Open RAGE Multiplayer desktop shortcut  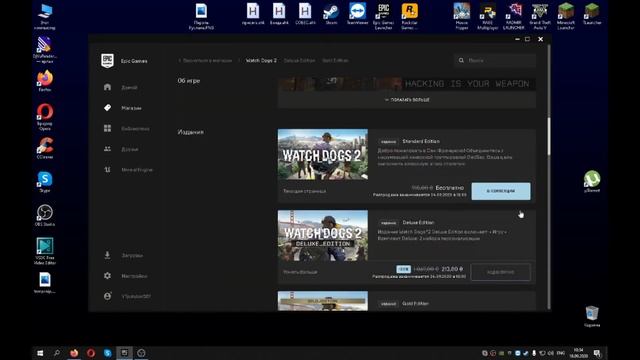(x=488, y=16)
